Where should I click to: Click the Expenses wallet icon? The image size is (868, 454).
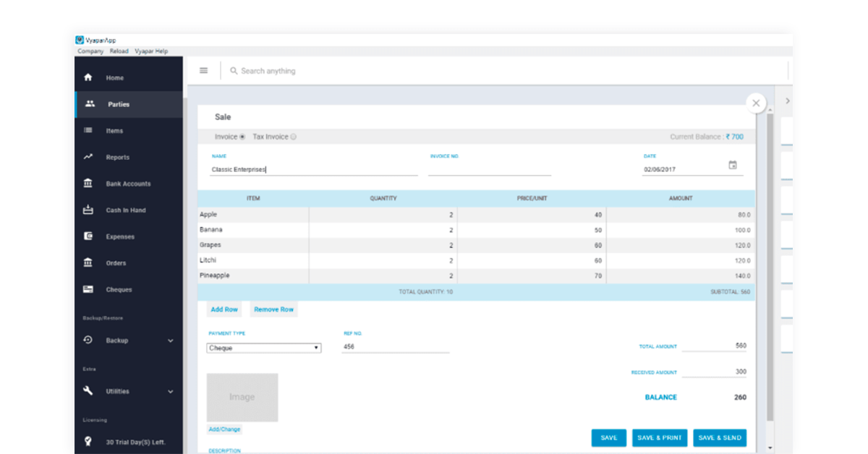click(88, 236)
